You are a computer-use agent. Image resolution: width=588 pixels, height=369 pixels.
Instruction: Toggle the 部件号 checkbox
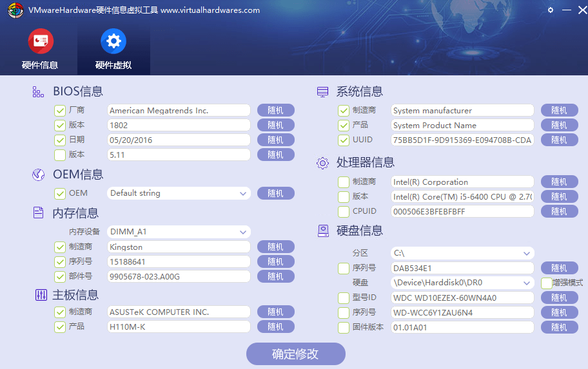[x=59, y=276]
